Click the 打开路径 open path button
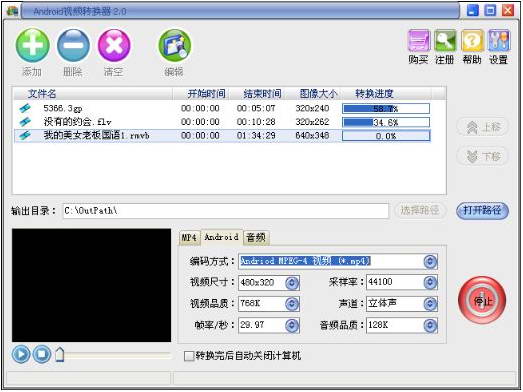523x392 pixels. pyautogui.click(x=482, y=211)
